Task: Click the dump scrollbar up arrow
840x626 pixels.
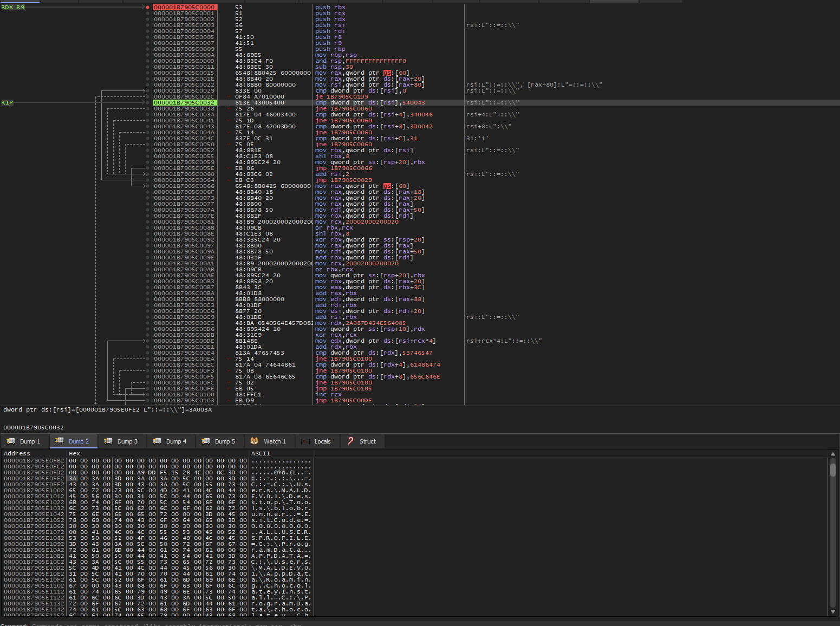Action: click(833, 454)
